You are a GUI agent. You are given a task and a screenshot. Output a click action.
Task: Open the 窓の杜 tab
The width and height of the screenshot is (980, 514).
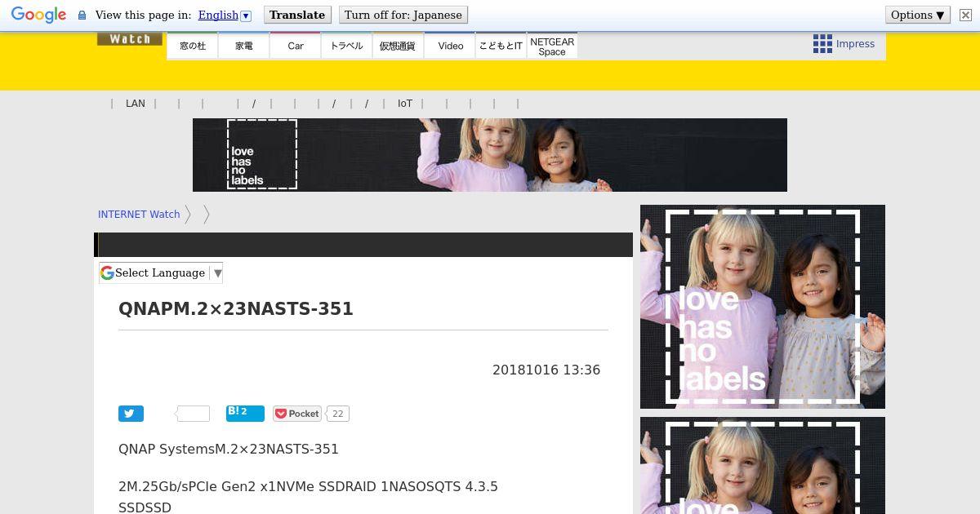pyautogui.click(x=193, y=46)
